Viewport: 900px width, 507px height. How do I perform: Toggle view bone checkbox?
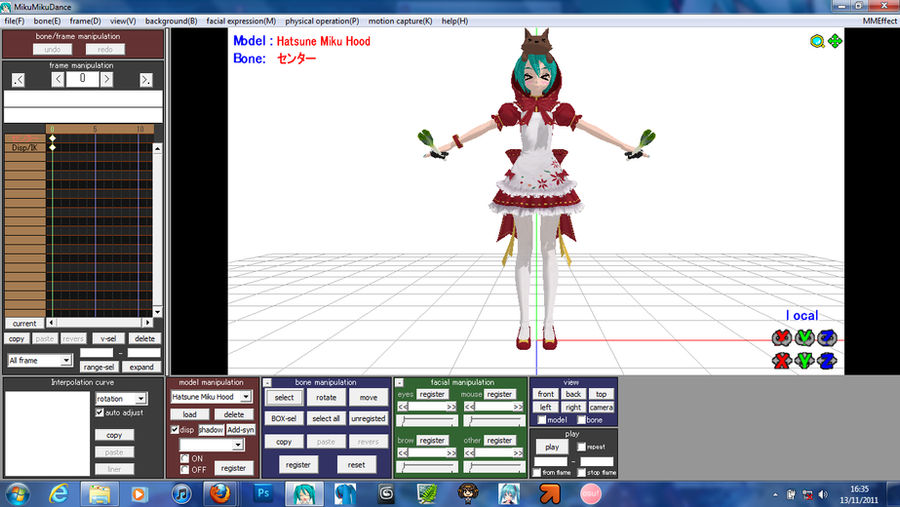click(581, 420)
